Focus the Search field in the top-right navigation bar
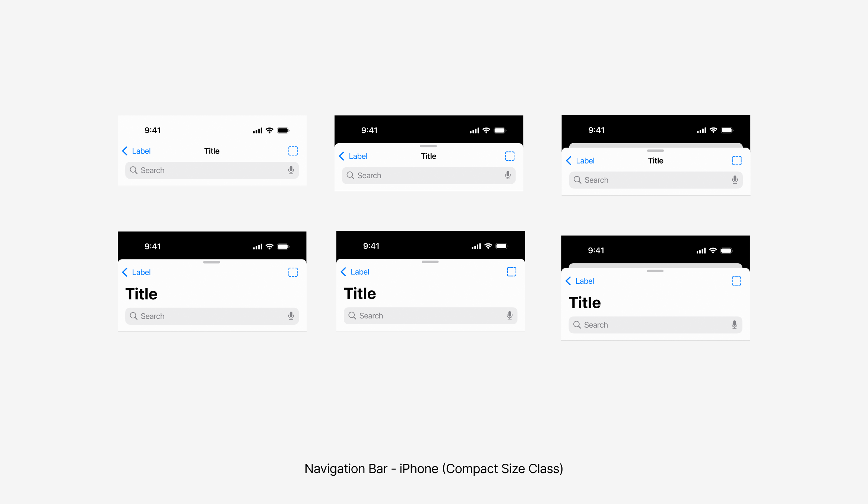Image resolution: width=868 pixels, height=504 pixels. tap(656, 180)
